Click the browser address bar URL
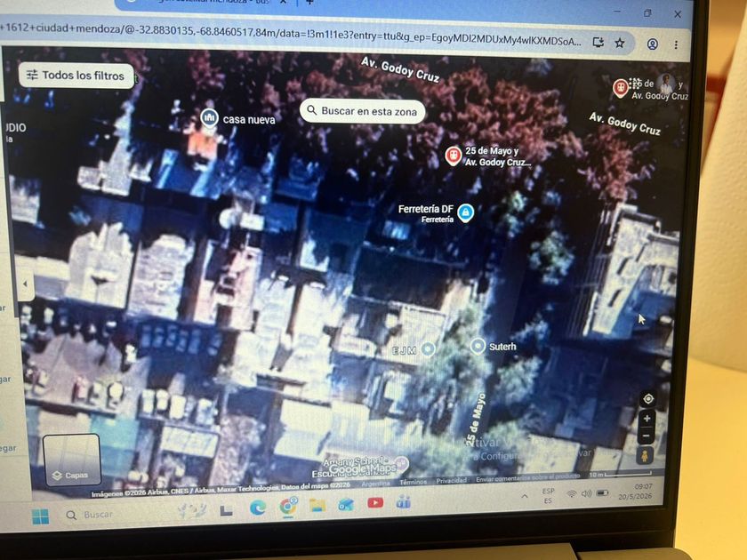Image resolution: width=747 pixels, height=560 pixels. [x=291, y=36]
